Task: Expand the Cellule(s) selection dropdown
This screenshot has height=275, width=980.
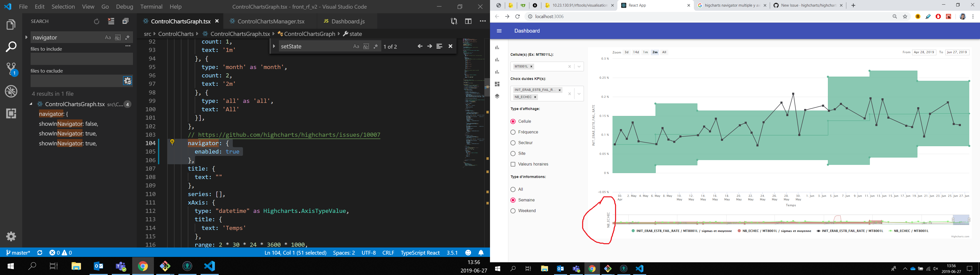Action: coord(579,66)
